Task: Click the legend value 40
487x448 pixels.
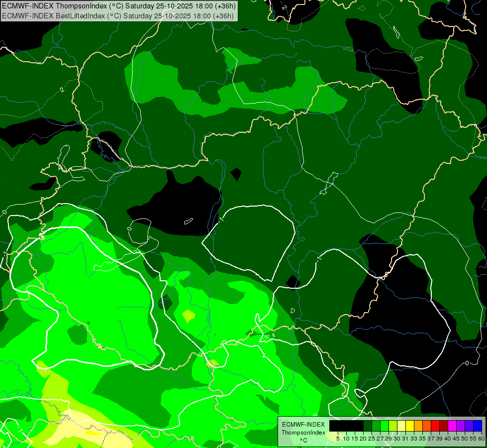Action: pos(448,439)
